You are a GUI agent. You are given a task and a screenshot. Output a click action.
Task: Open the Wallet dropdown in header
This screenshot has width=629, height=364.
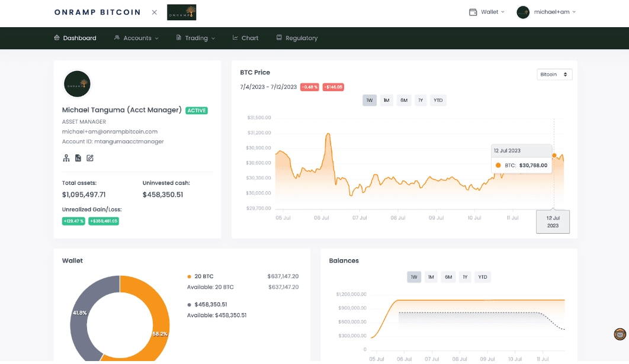coord(486,12)
